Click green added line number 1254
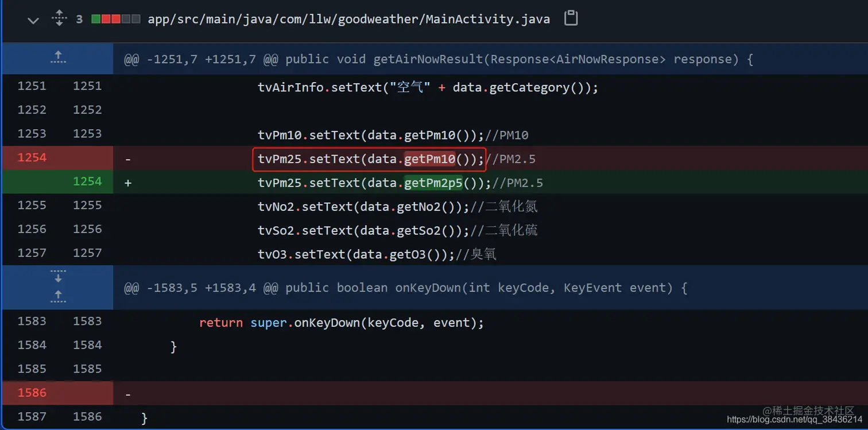This screenshot has width=868, height=430. point(87,181)
